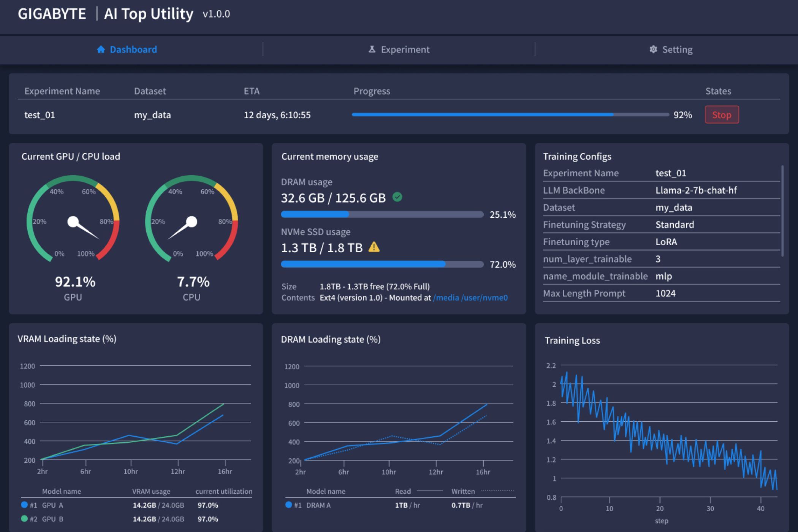Click the Dashboard home icon
Viewport: 798px width, 532px height.
coord(101,49)
